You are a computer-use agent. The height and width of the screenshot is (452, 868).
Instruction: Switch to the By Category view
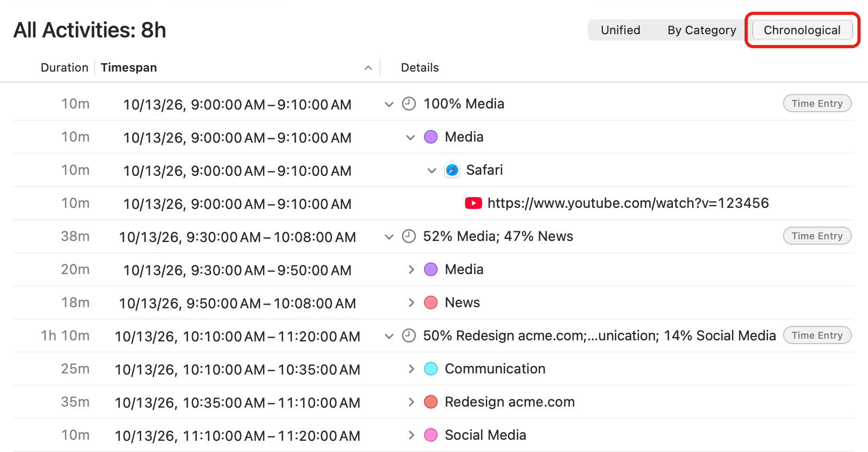[x=702, y=30]
